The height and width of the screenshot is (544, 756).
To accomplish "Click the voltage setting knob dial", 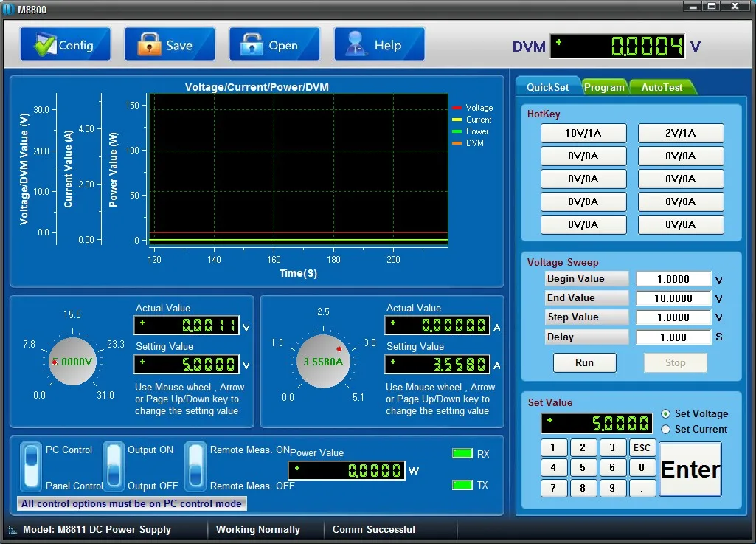I will pos(72,362).
